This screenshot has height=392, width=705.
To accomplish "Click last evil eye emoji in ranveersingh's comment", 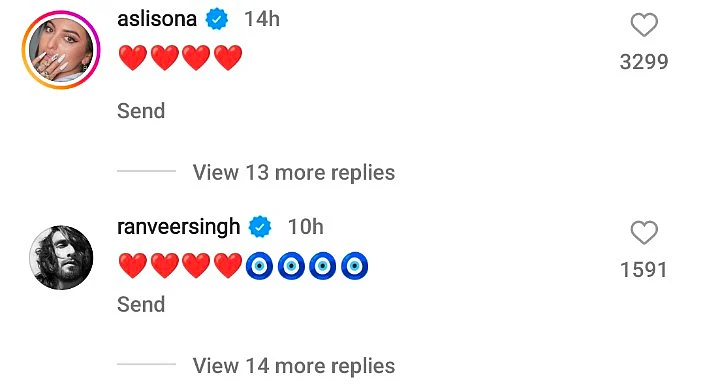I will click(354, 266).
